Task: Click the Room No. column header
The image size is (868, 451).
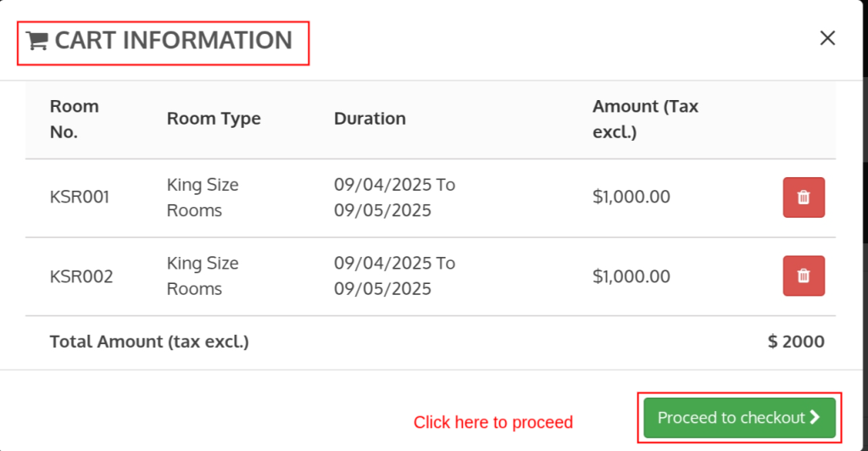Action: 75,119
